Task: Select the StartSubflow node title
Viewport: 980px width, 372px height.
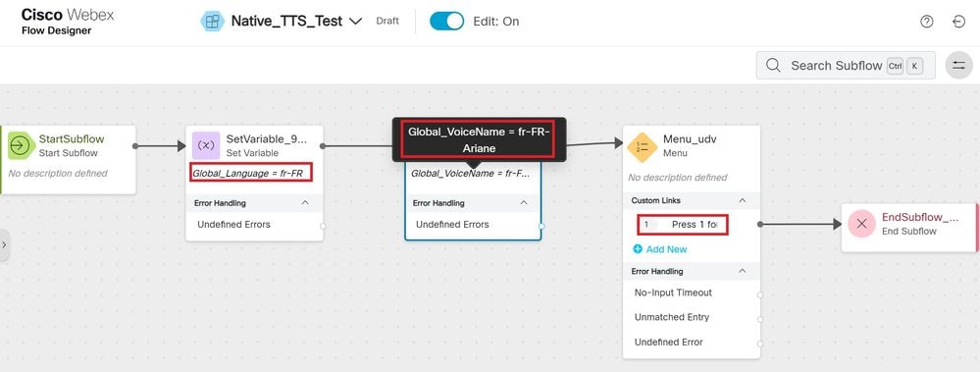Action: click(x=72, y=138)
